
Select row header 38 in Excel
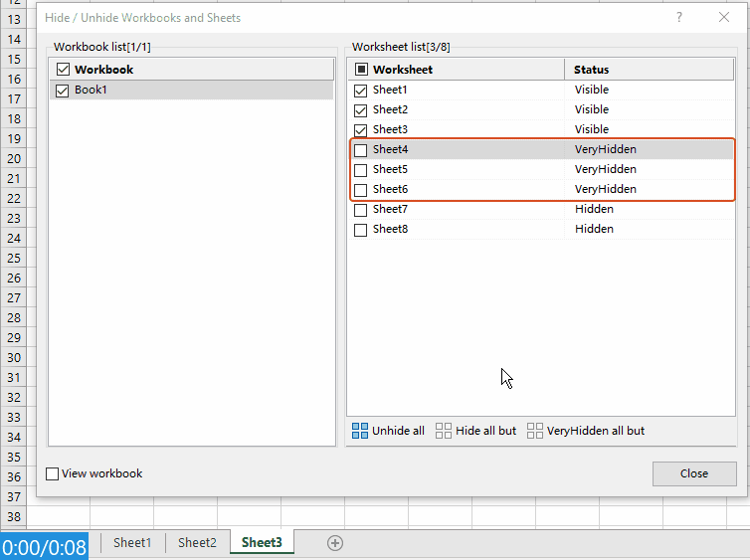tap(14, 517)
